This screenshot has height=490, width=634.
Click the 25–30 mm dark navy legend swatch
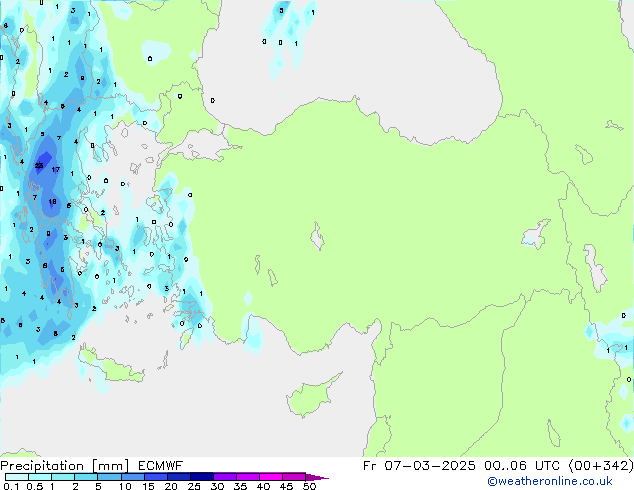click(x=202, y=477)
